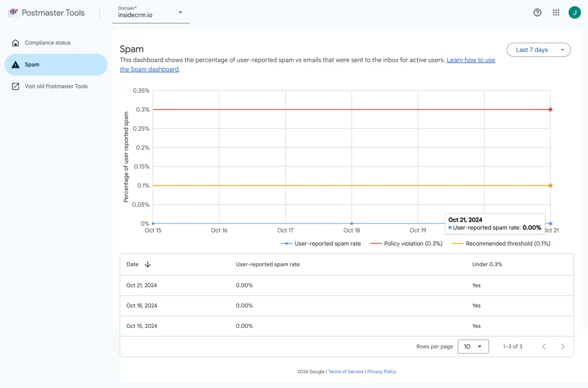The image size is (588, 388).
Task: Open the help question mark icon
Action: [537, 13]
